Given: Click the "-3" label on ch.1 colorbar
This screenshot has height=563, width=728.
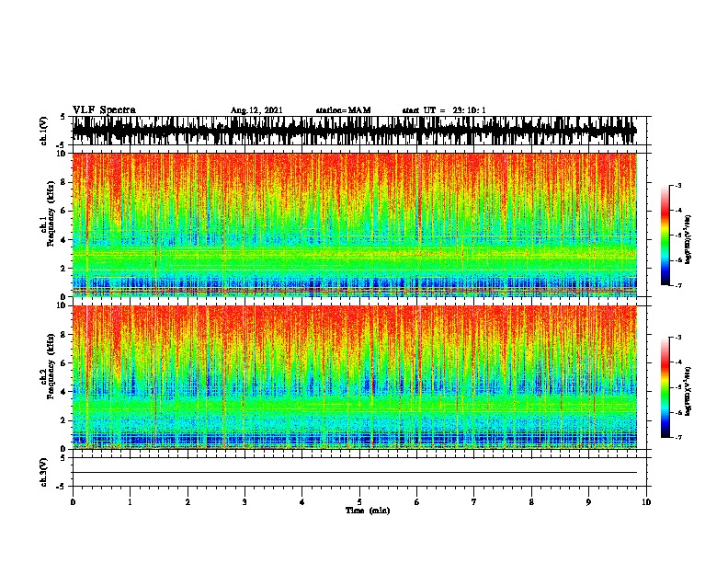Looking at the screenshot, I should click(x=678, y=185).
